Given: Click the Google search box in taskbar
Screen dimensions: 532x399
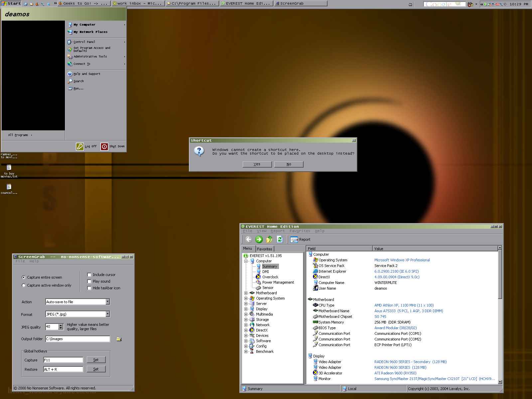Looking at the screenshot, I should point(444,4).
